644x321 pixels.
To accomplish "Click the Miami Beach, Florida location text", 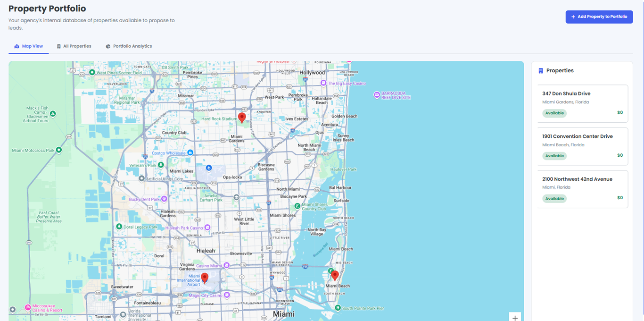I will click(x=563, y=145).
